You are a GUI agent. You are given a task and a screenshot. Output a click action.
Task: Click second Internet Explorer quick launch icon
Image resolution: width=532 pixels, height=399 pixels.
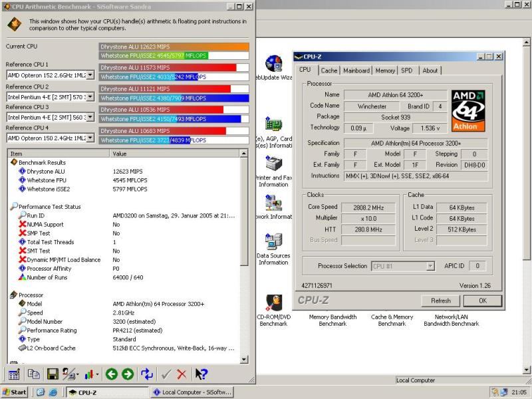click(53, 392)
